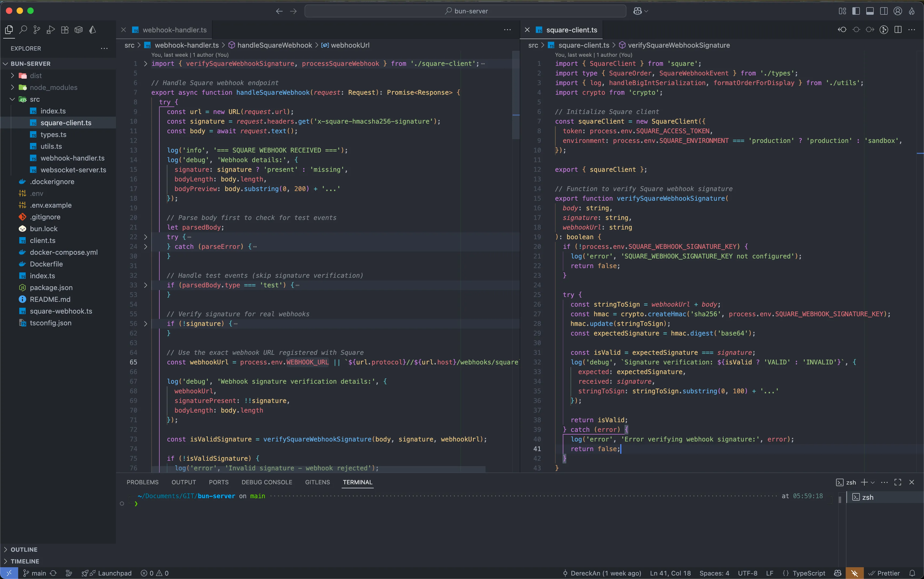Switch to the webhook-handler.ts tab

pyautogui.click(x=175, y=29)
